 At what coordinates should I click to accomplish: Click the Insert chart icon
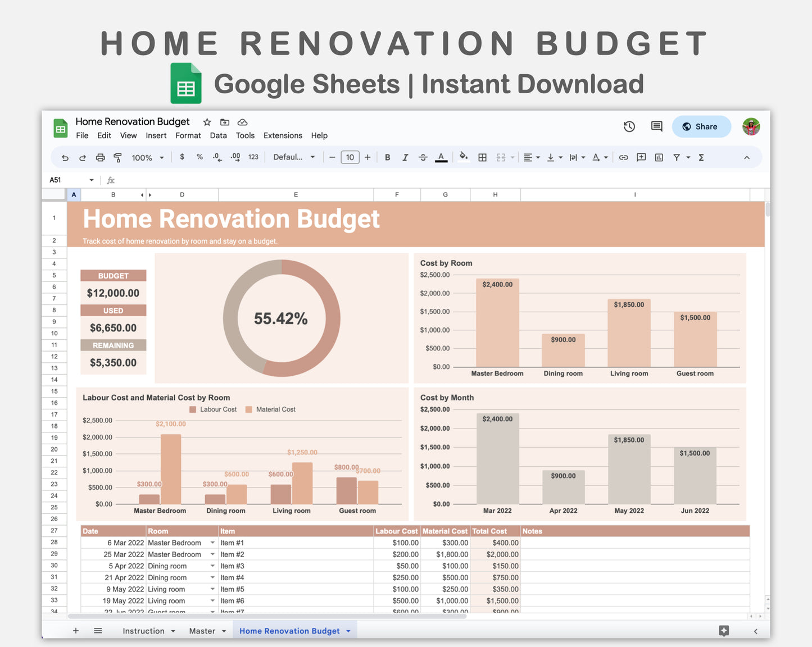click(x=659, y=157)
